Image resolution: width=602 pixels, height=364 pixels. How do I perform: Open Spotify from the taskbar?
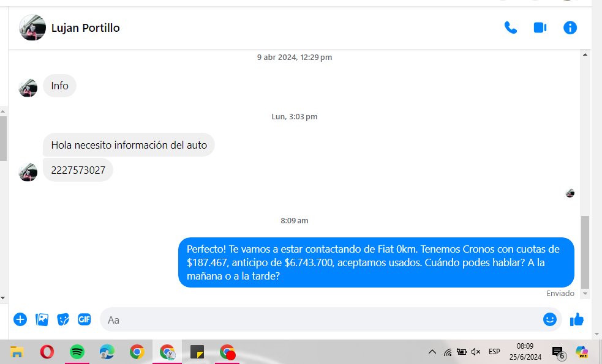click(x=77, y=352)
